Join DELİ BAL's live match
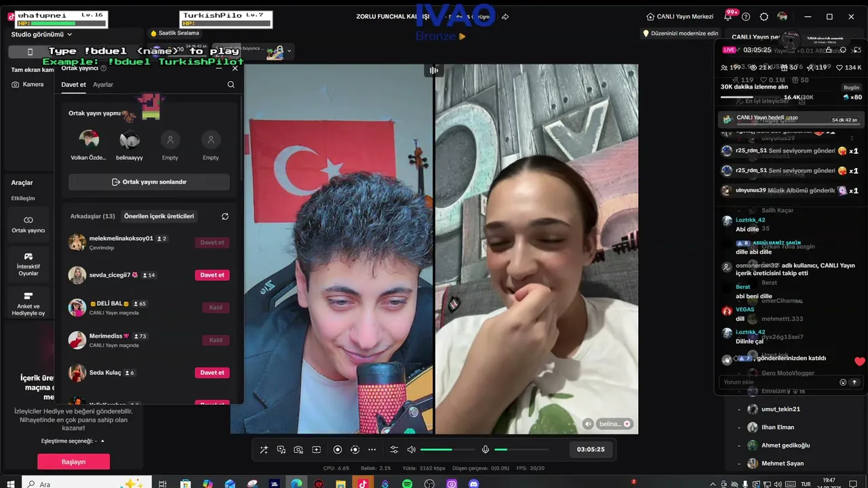The height and width of the screenshot is (488, 868). pyautogui.click(x=216, y=308)
